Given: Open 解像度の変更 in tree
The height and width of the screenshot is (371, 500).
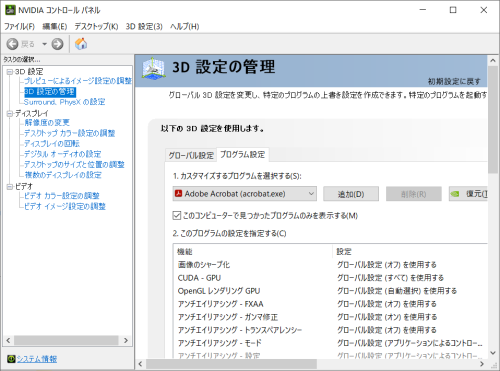Looking at the screenshot, I should (x=47, y=123).
